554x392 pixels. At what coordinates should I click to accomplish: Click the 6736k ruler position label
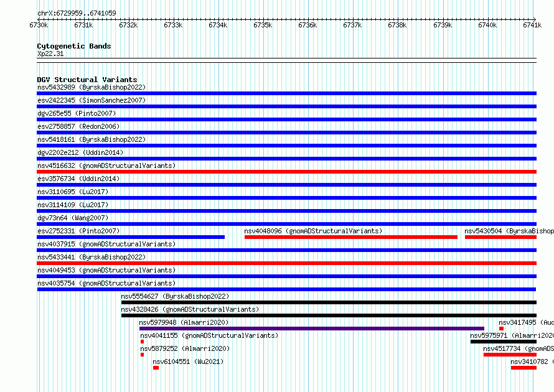[x=308, y=25]
